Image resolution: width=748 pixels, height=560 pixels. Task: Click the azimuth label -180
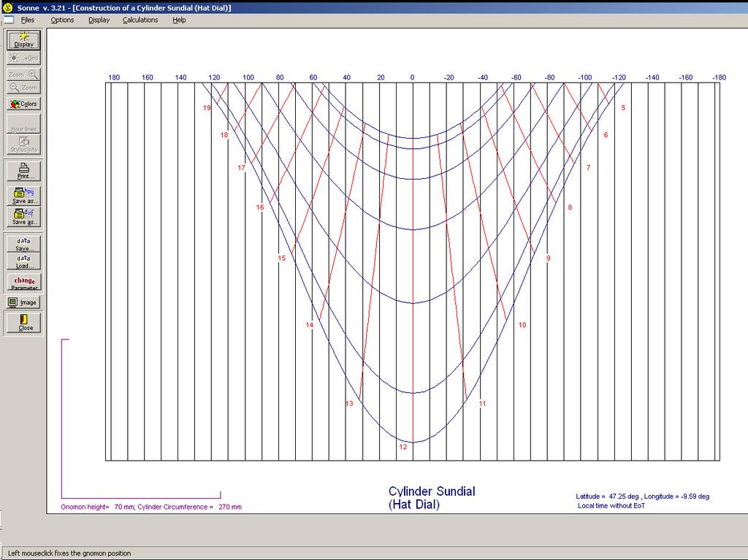click(x=719, y=77)
